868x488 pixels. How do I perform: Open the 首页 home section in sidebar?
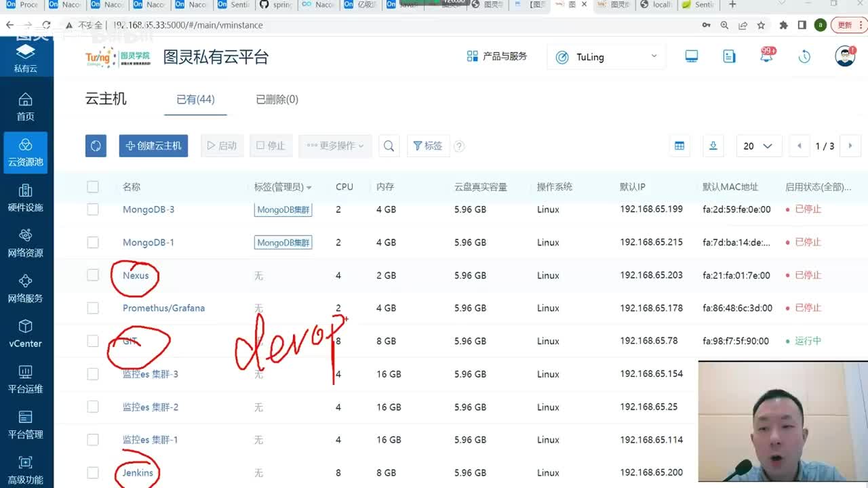point(25,107)
